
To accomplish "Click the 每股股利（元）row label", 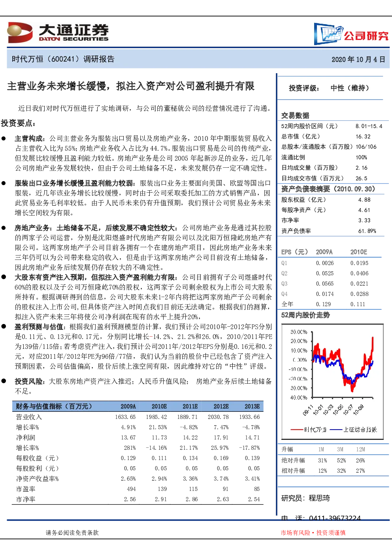I will tap(37, 468).
